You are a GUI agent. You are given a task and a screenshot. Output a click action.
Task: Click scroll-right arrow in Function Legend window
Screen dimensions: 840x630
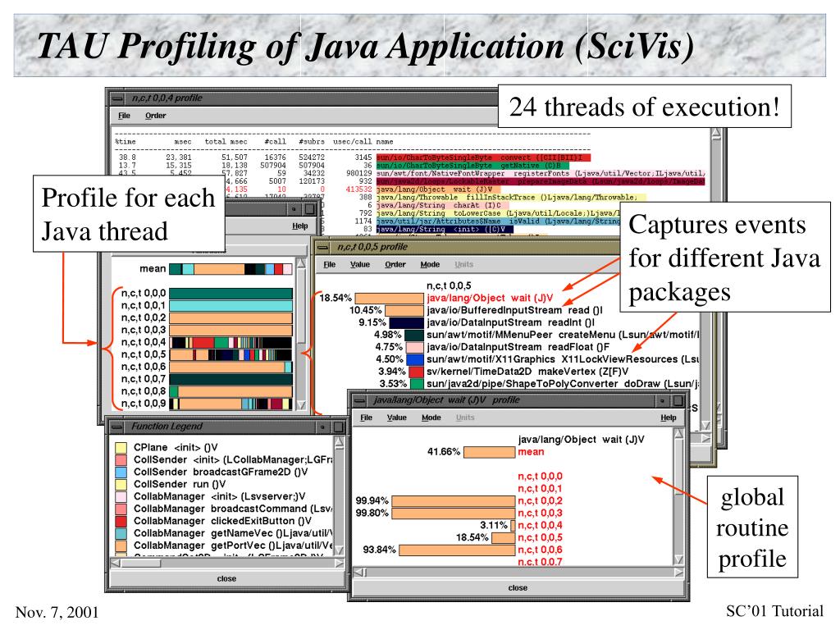[x=339, y=564]
